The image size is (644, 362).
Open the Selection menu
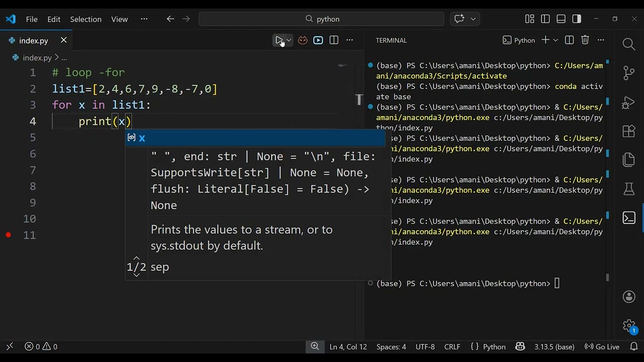coord(86,19)
